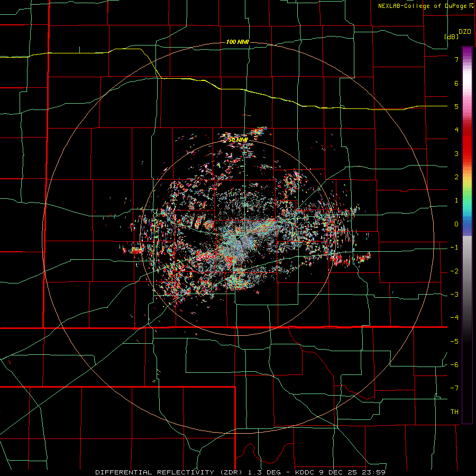The height and width of the screenshot is (476, 476).
Task: Click the -1 dB value on the color scale
Action: pyautogui.click(x=454, y=248)
